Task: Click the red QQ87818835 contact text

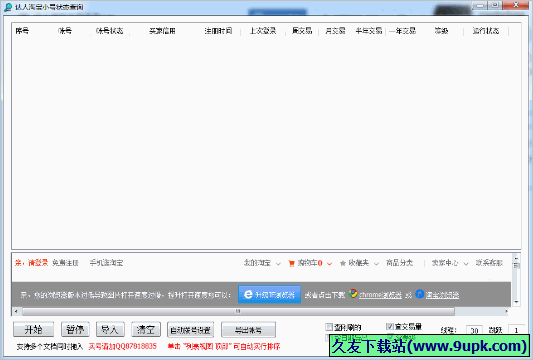Action: point(122,346)
